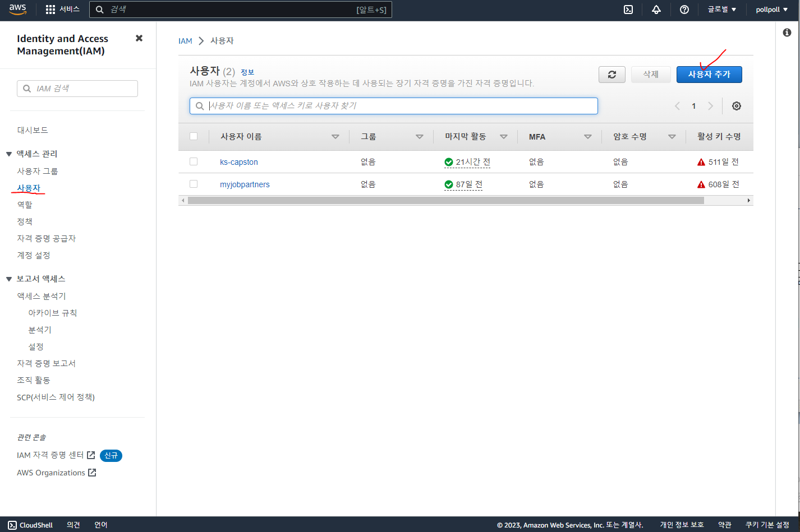Open the info panel icon at right

click(787, 33)
